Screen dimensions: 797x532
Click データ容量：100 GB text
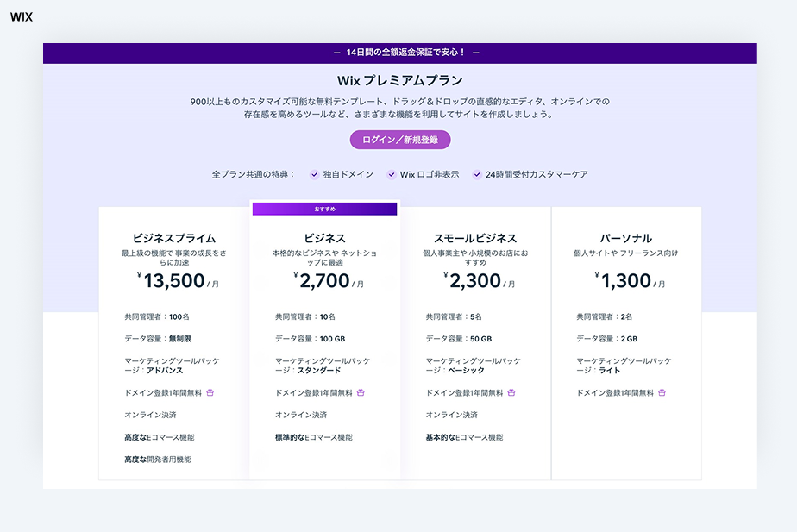pyautogui.click(x=310, y=339)
